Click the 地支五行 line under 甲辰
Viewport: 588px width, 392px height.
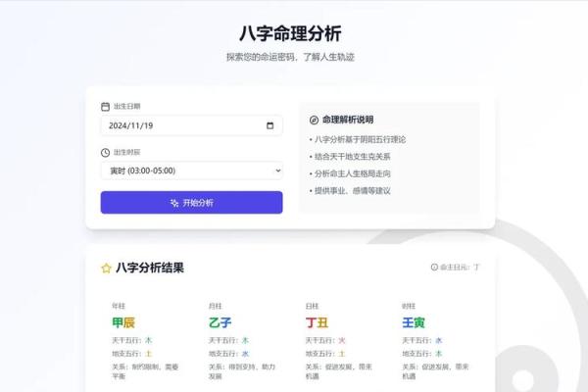(x=132, y=354)
